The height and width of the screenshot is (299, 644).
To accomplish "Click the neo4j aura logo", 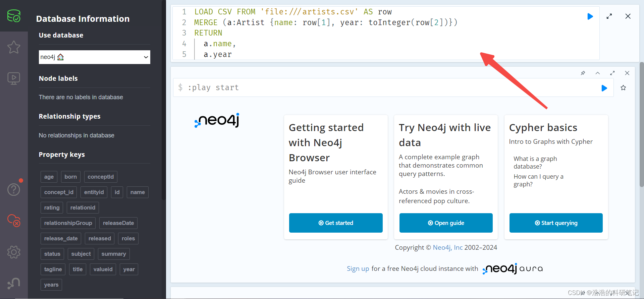I will click(513, 268).
